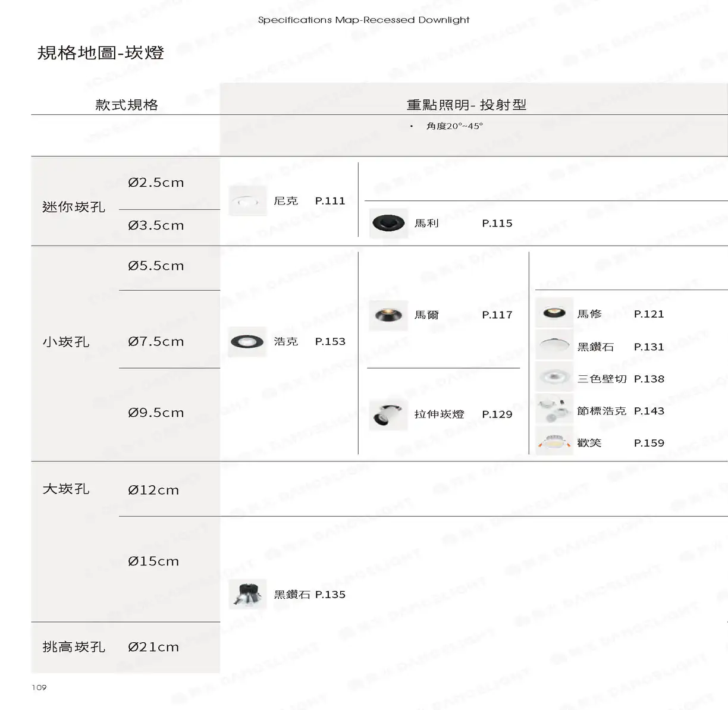The width and height of the screenshot is (728, 710).
Task: Select the 三色壁切 product thumbnail
Action: (554, 378)
